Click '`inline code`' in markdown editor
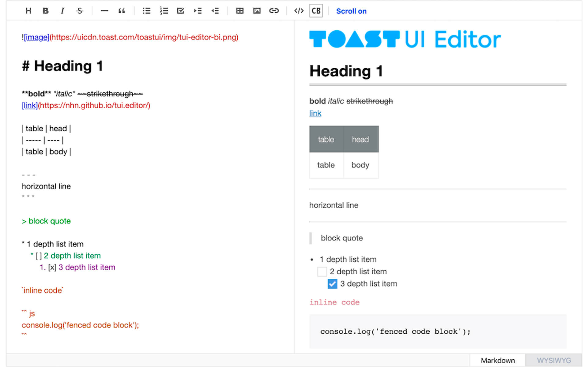 point(43,290)
